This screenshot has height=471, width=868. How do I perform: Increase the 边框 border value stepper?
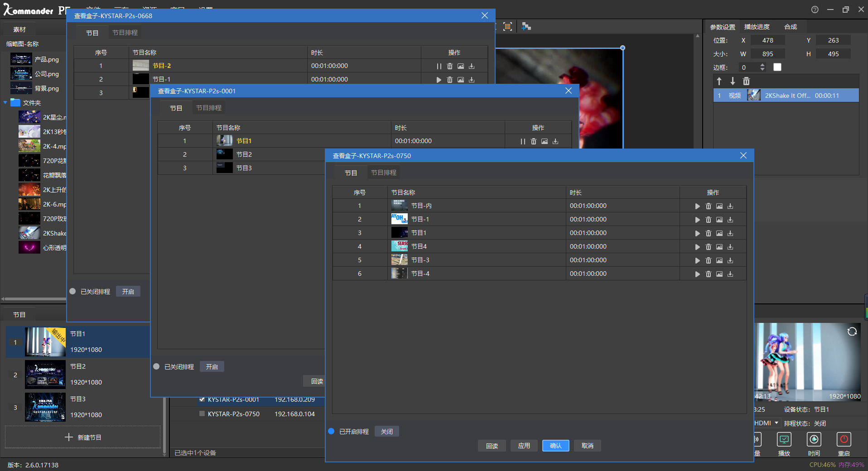pyautogui.click(x=762, y=65)
